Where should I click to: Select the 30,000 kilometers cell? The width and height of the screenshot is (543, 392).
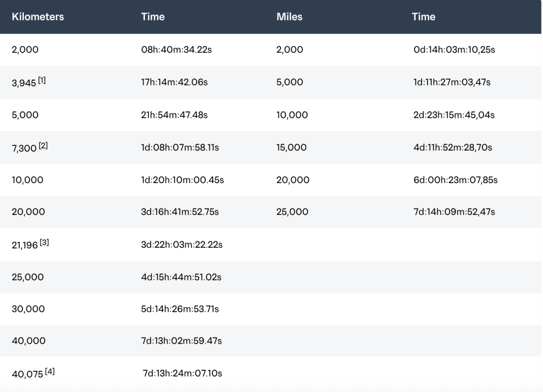point(28,309)
